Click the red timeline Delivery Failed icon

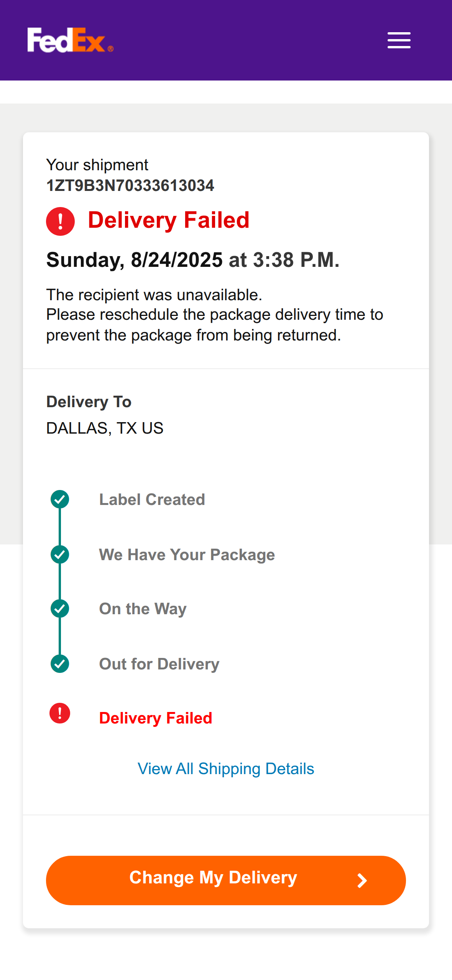pyautogui.click(x=60, y=713)
